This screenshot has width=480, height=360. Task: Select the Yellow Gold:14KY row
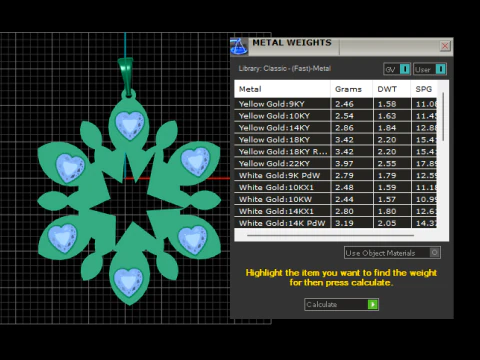click(336, 128)
